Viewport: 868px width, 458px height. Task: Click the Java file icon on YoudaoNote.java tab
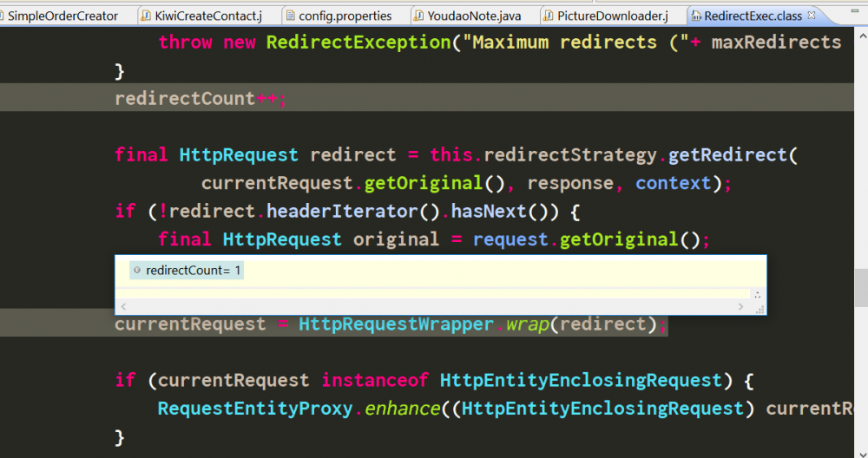coord(419,16)
